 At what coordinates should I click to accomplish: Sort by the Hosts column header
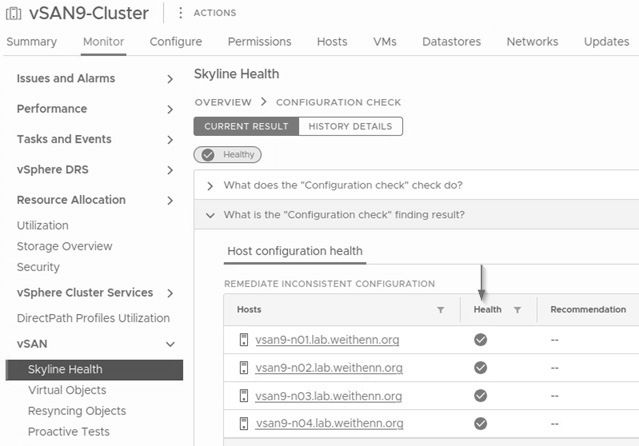[x=249, y=309]
